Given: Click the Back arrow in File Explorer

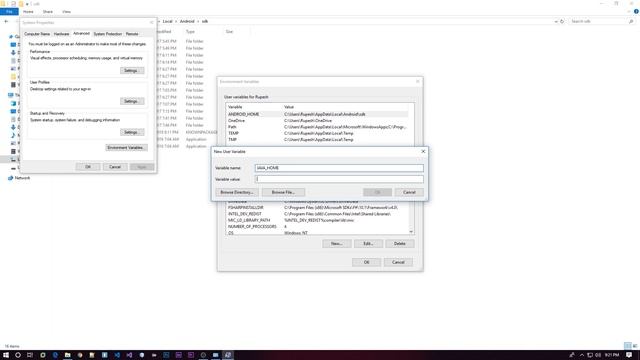Looking at the screenshot, I should [6, 21].
